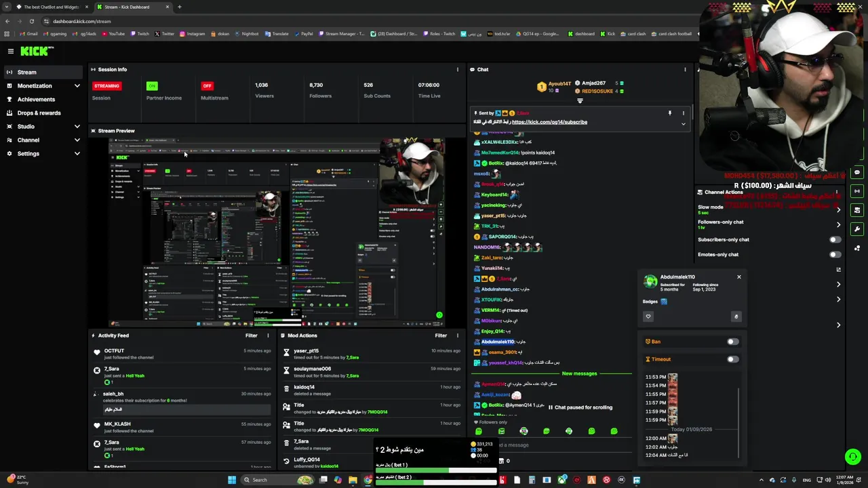The image size is (868, 488).
Task: Open the kick.com/qg14/subscribe link
Action: pos(549,122)
